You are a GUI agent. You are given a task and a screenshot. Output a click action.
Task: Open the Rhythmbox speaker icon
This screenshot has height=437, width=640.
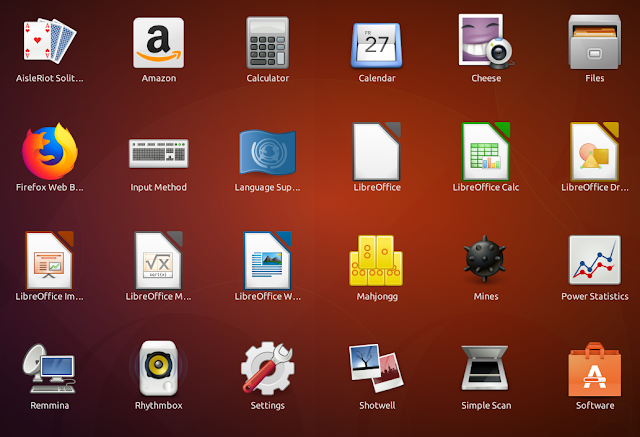pos(158,369)
